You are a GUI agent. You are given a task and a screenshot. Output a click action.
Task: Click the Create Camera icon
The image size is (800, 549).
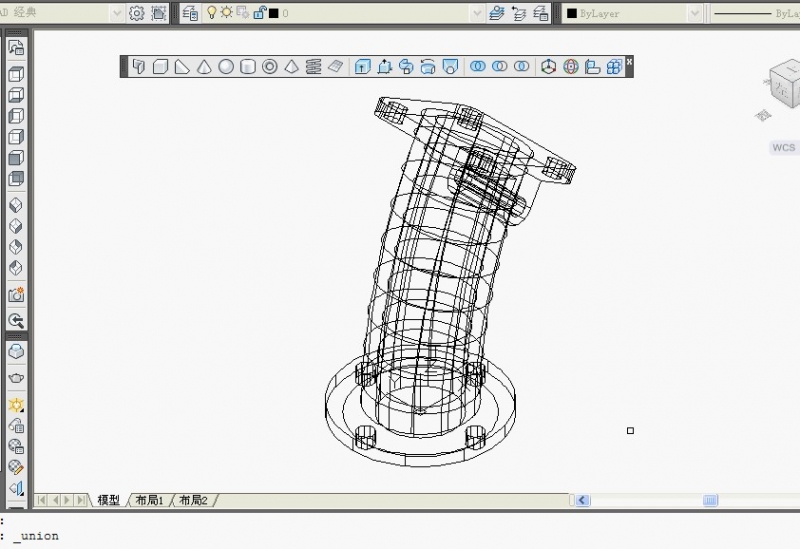click(x=16, y=294)
